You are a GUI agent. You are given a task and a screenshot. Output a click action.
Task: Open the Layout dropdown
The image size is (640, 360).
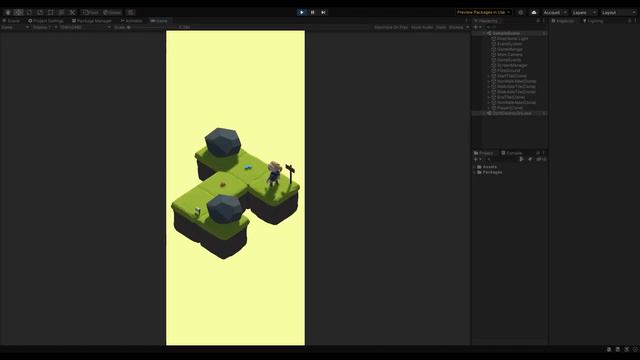pos(618,12)
